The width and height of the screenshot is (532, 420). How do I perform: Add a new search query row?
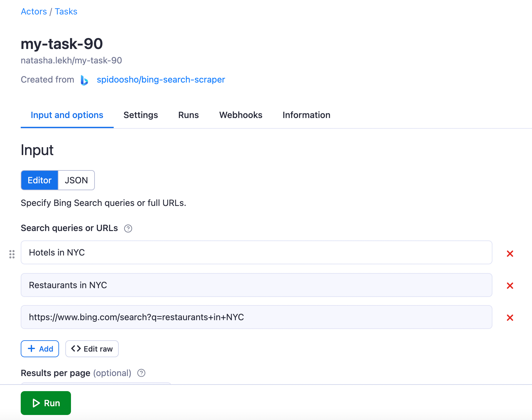pos(40,349)
